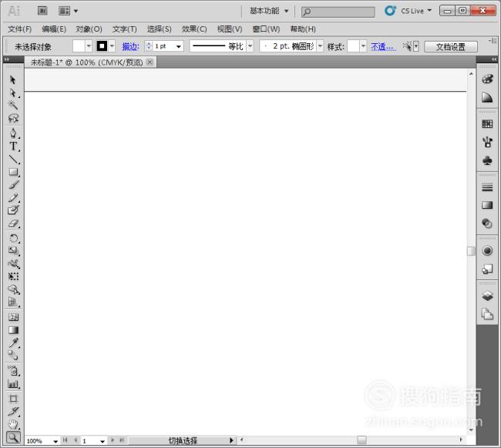
Task: Open the Symbols panel icon
Action: (487, 160)
